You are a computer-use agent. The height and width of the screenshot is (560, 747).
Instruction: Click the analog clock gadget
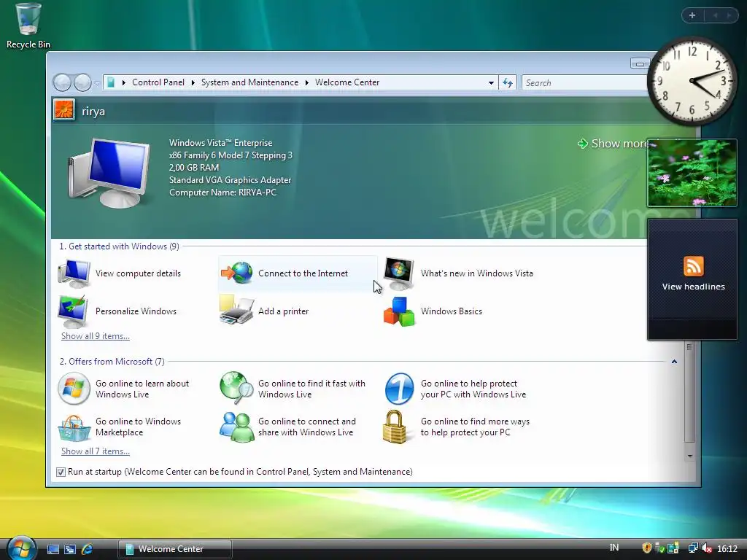[692, 81]
